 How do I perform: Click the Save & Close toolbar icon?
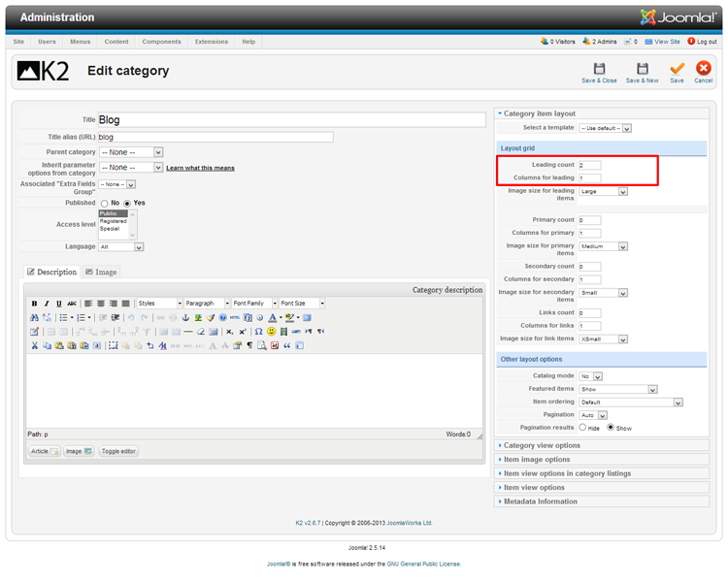pyautogui.click(x=599, y=72)
